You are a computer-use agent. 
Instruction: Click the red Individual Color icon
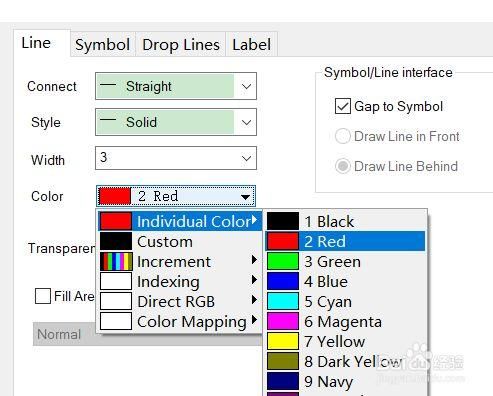pos(116,221)
